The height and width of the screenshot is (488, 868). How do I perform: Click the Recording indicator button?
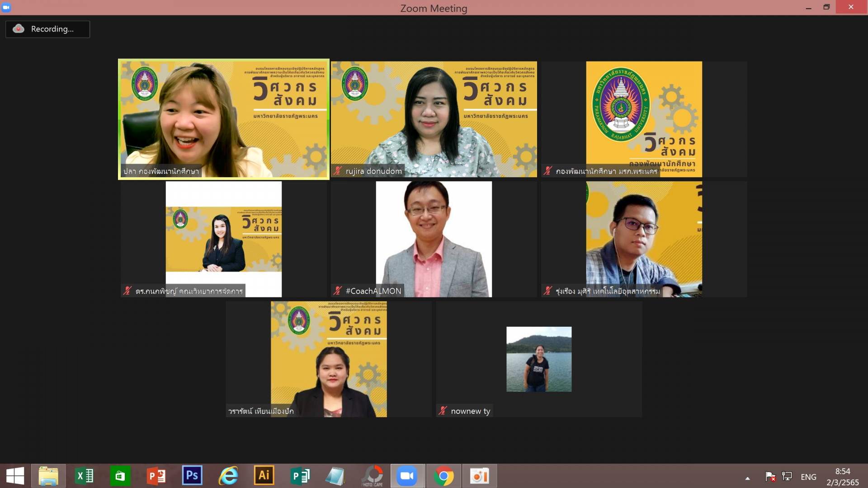(47, 29)
